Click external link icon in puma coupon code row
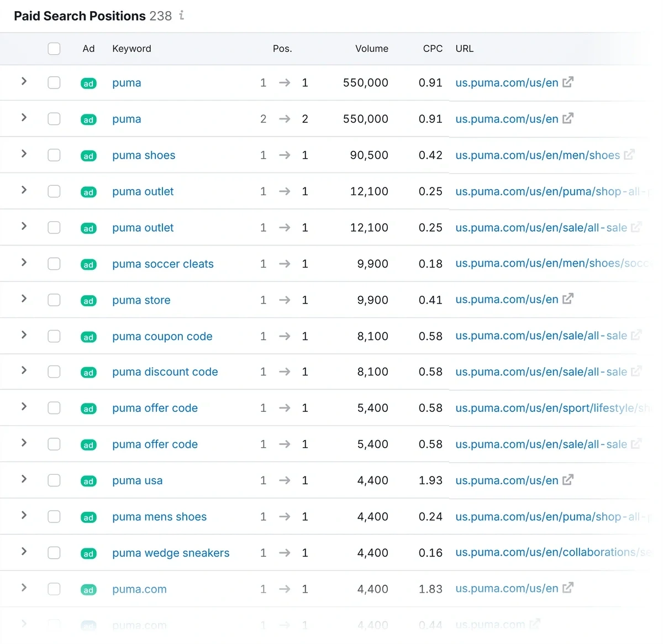This screenshot has width=663, height=644. 636,336
